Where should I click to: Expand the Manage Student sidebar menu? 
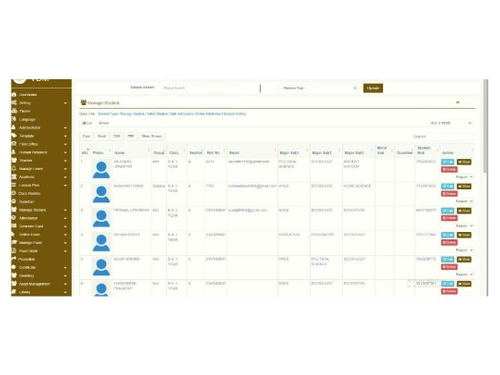[65, 210]
